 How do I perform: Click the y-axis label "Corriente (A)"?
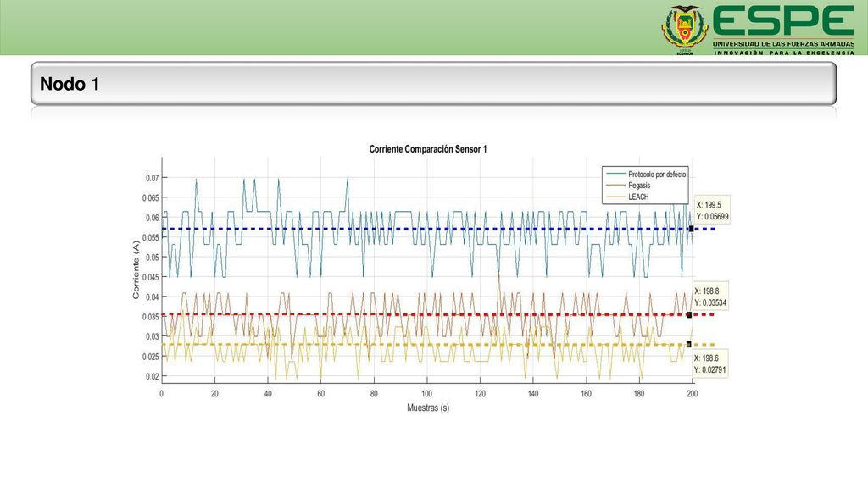pos(136,270)
